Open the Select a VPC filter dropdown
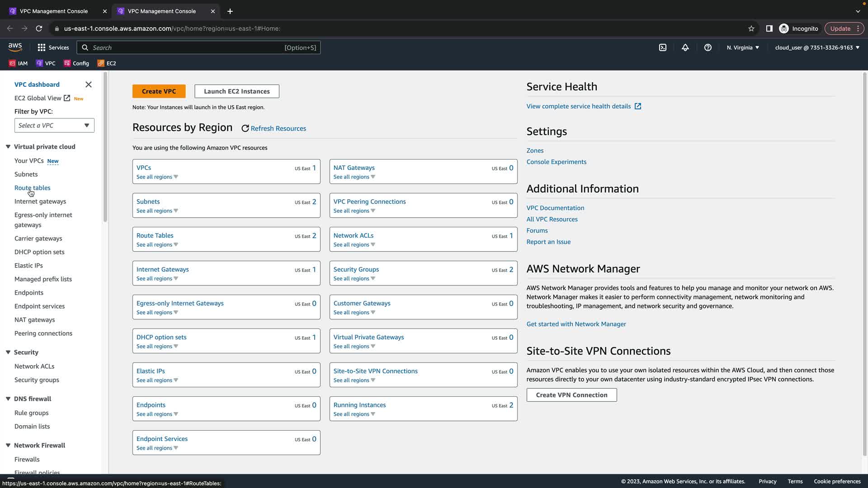 54,126
